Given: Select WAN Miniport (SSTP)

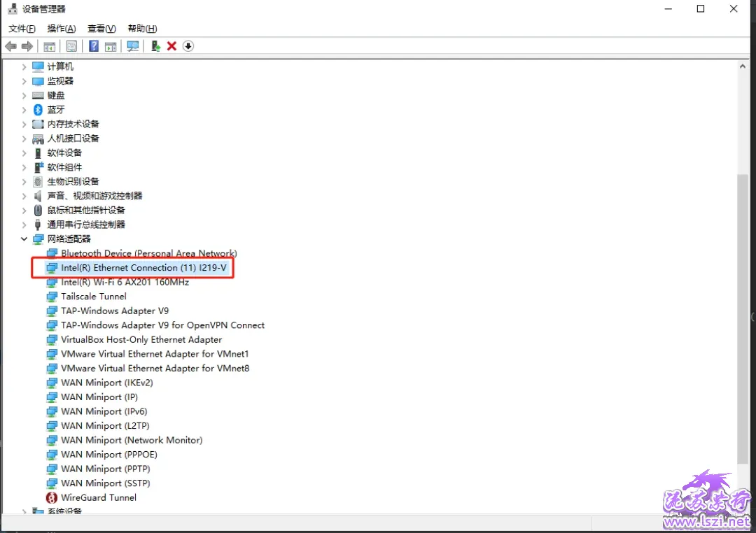Looking at the screenshot, I should click(106, 483).
